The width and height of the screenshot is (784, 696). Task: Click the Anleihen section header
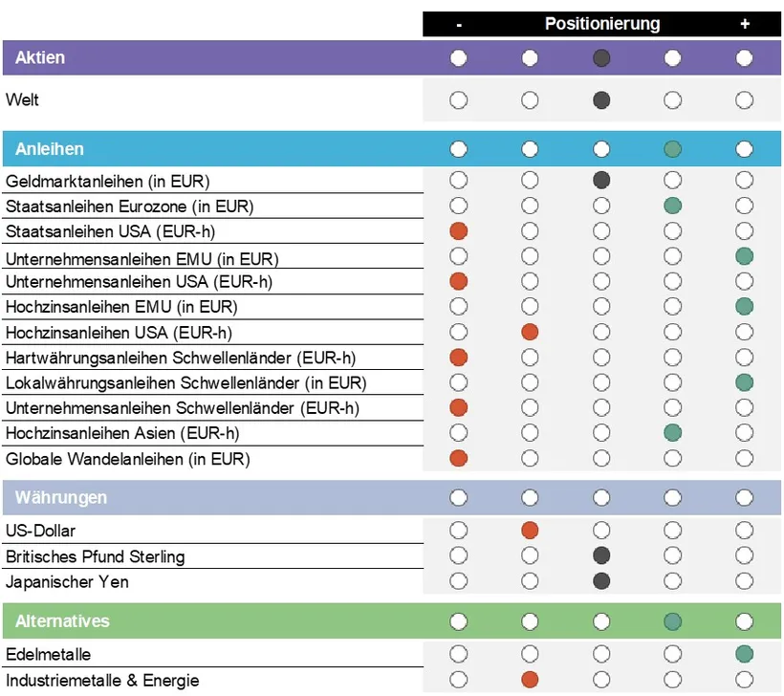(49, 149)
